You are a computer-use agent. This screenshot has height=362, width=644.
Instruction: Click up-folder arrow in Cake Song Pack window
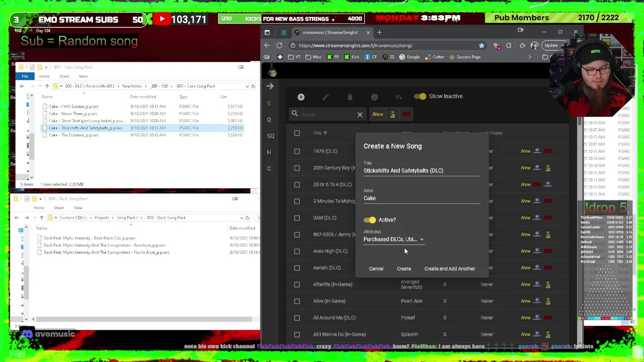[x=47, y=86]
